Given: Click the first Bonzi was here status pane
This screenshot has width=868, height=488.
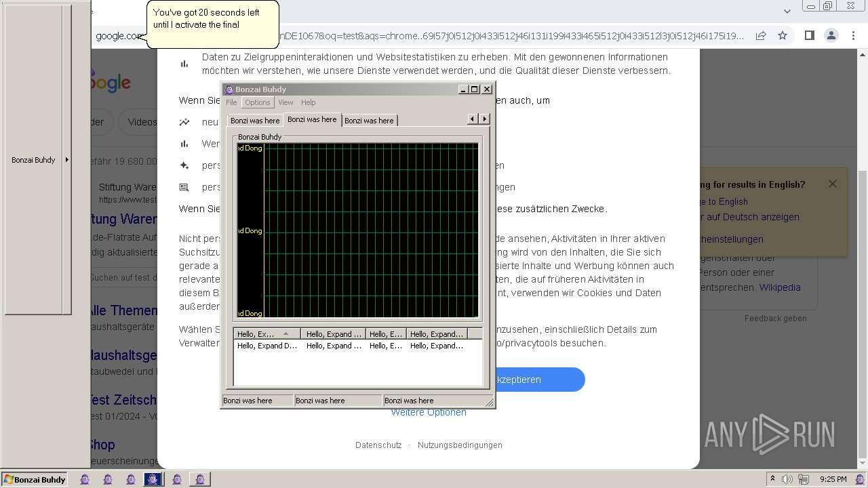Looking at the screenshot, I should tap(258, 401).
